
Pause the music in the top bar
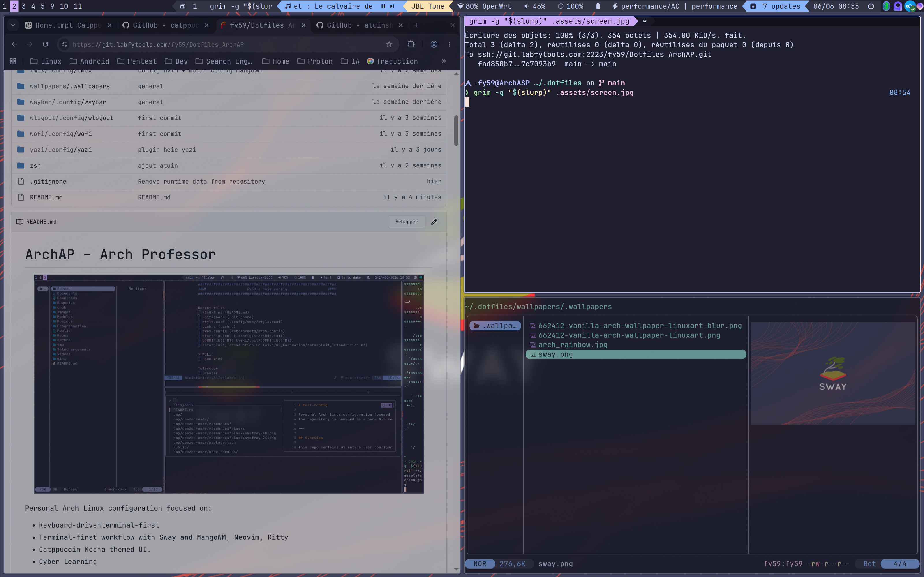point(383,6)
